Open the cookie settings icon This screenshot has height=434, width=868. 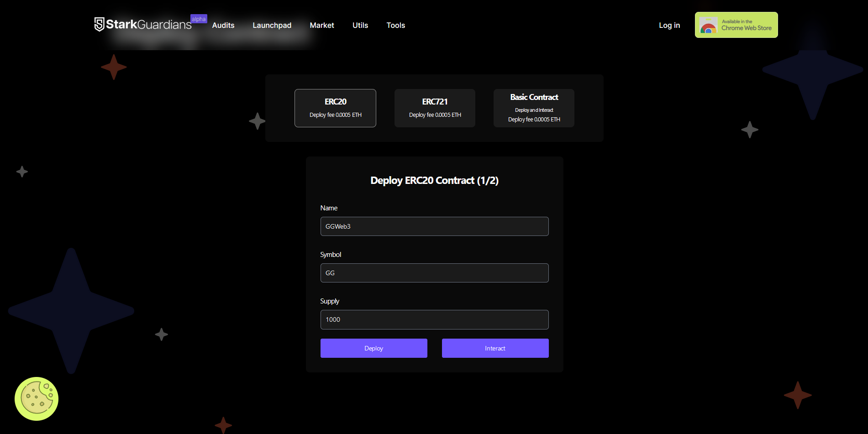pos(37,398)
